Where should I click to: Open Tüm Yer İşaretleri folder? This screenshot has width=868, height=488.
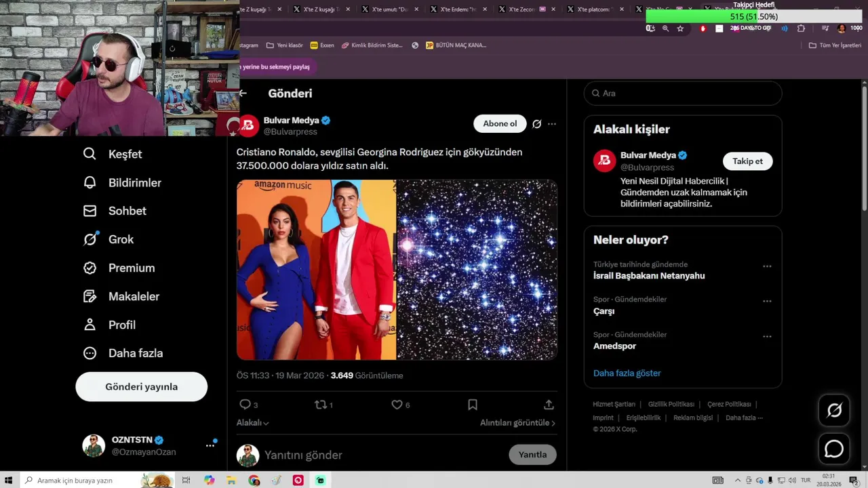point(835,45)
